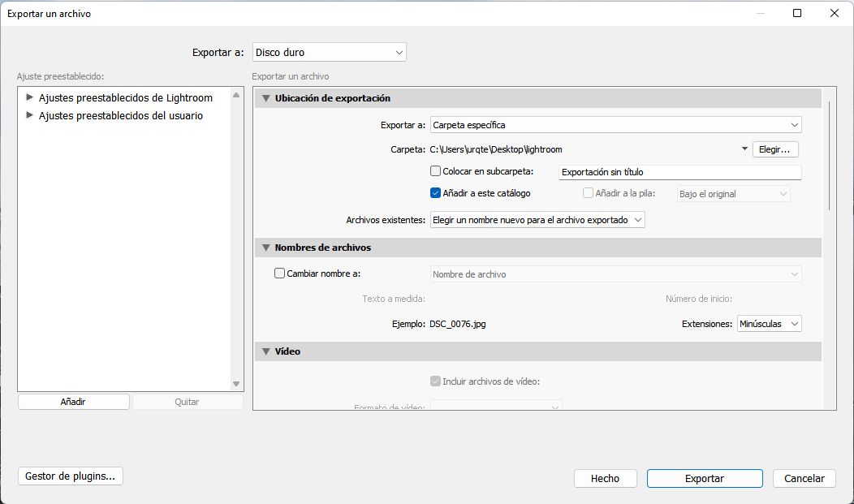This screenshot has width=854, height=504.
Task: Open the Archivos existentes dropdown
Action: coord(537,220)
